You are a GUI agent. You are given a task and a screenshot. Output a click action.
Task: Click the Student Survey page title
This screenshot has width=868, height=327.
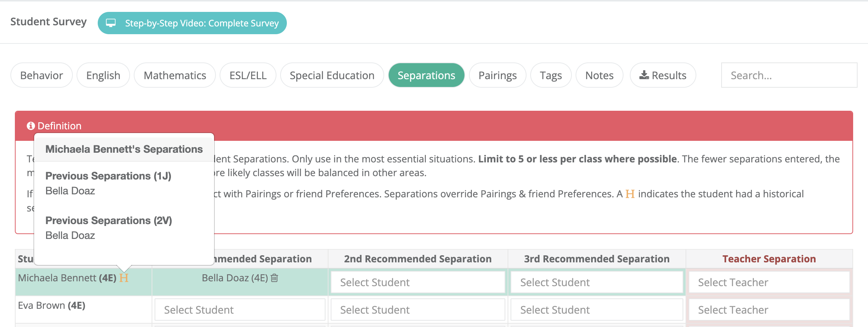point(49,22)
